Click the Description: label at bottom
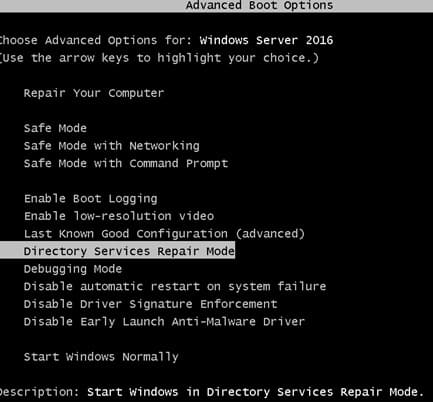 pos(39,392)
